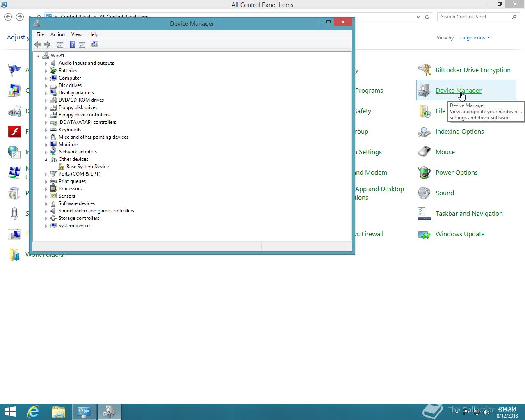Click the Sound speaker icon
525x420 pixels.
(x=425, y=193)
